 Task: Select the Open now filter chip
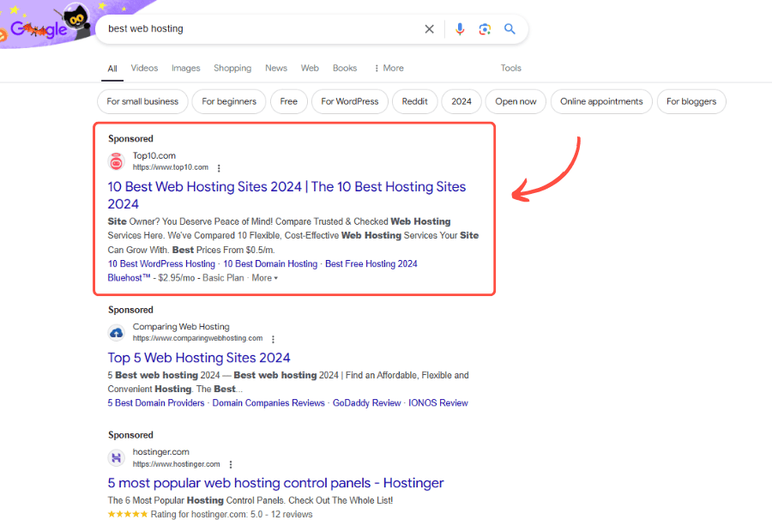point(516,101)
